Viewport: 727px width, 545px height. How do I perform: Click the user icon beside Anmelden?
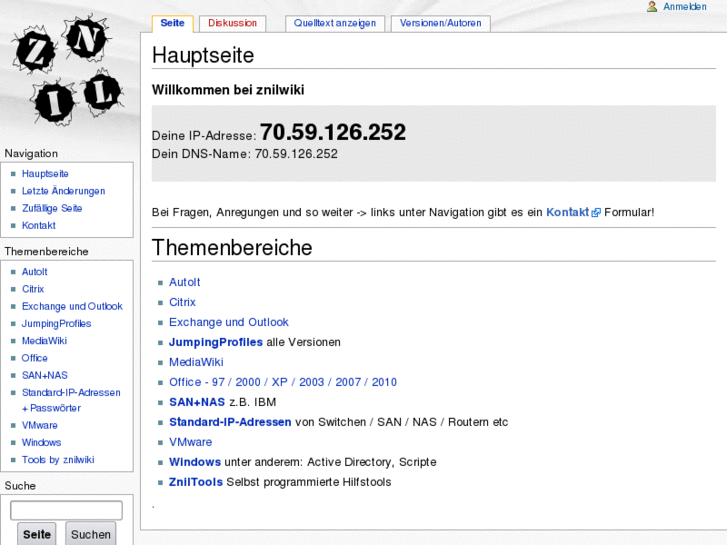pos(652,6)
